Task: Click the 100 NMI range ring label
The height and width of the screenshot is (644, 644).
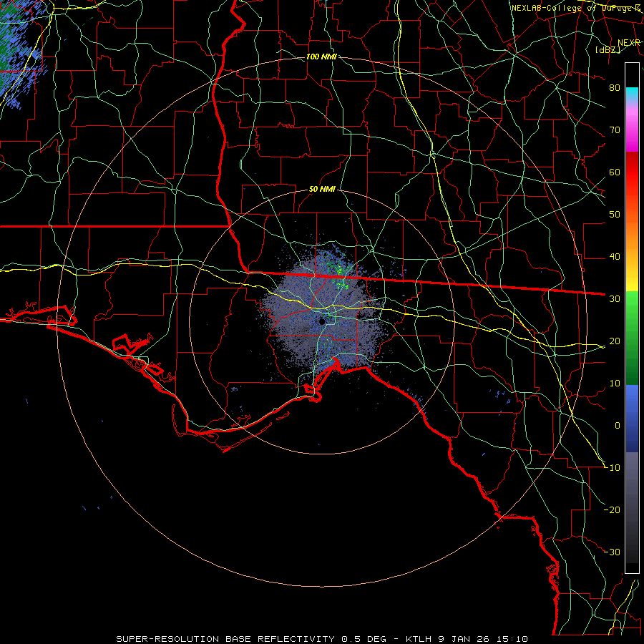Action: point(321,57)
